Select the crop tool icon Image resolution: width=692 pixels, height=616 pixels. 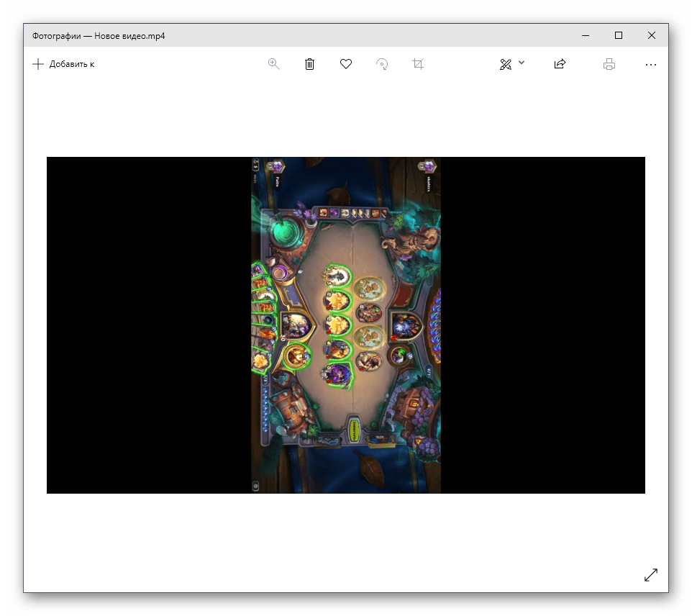tap(418, 64)
